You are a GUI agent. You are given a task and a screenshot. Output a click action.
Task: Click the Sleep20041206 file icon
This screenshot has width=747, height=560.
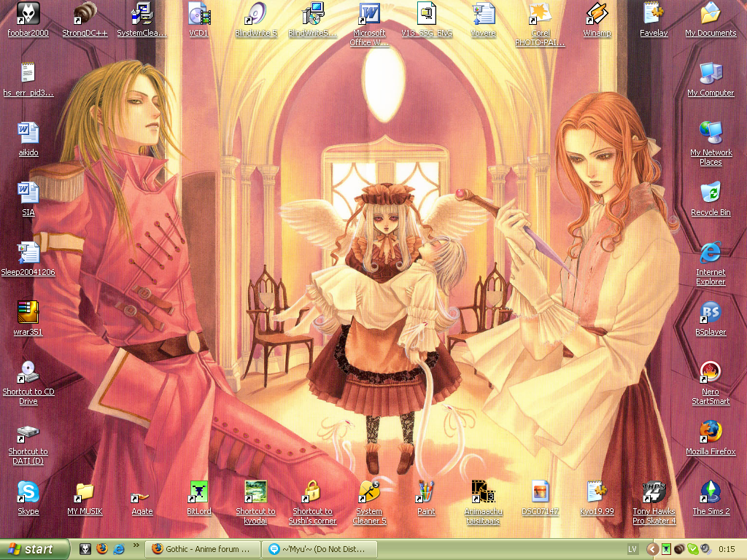pos(28,259)
